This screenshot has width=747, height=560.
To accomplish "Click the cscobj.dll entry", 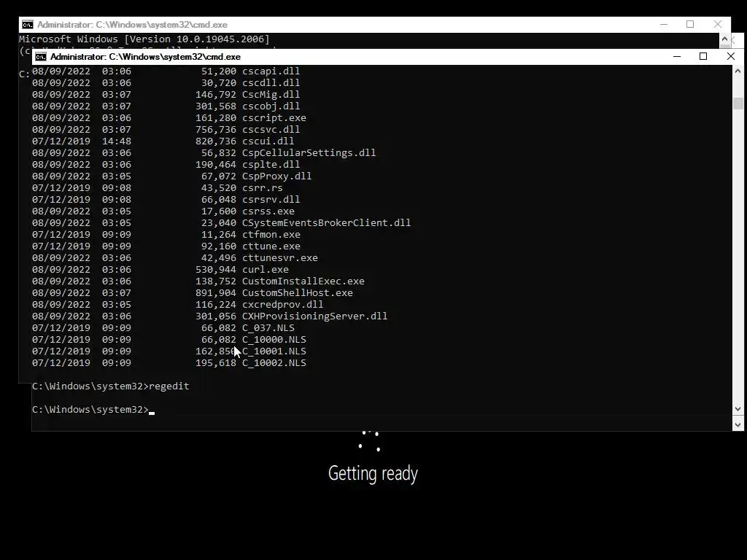I will (166, 106).
